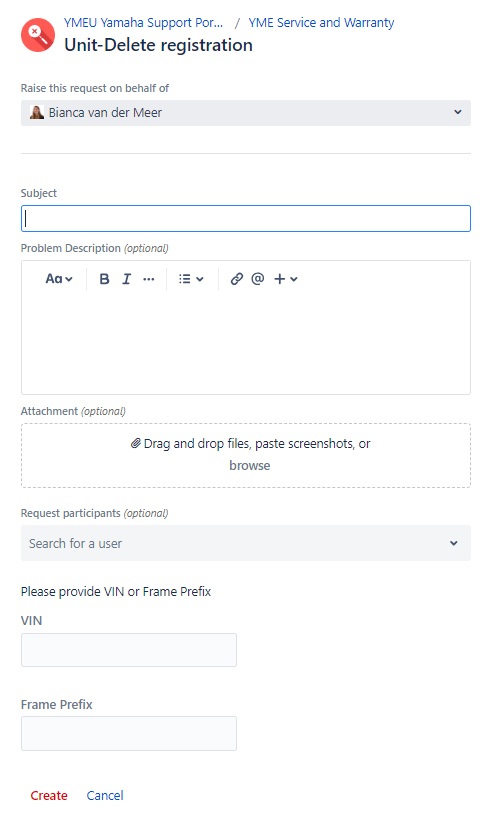Open more formatting options ellipsis
This screenshot has height=816, width=500.
pos(149,279)
